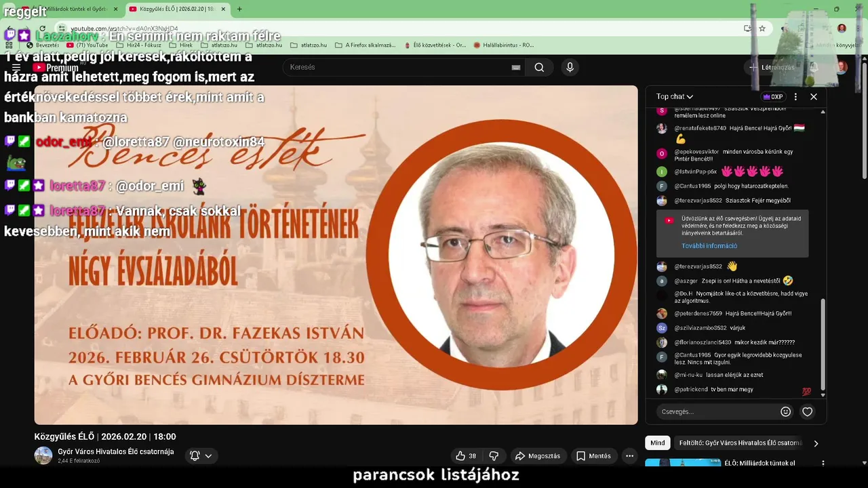Close the Közgyűlés ÉLŐ browser tab
Image resolution: width=868 pixels, height=488 pixels.
(x=223, y=9)
